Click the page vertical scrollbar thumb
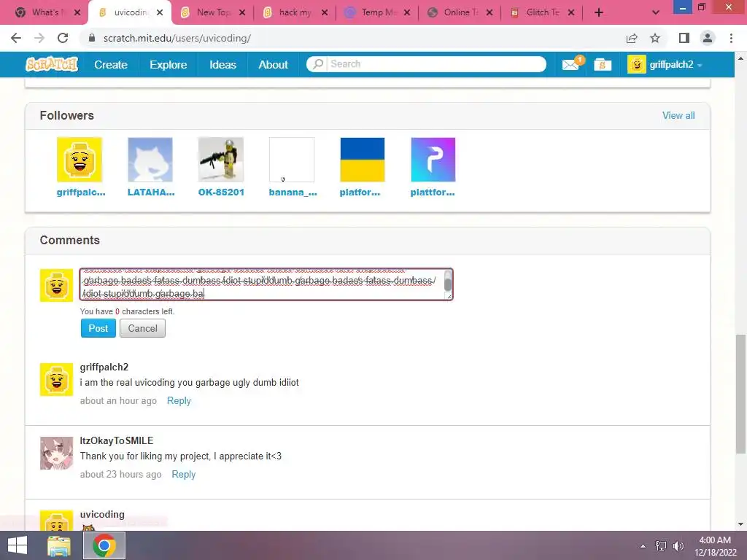The image size is (747, 560). (740, 394)
